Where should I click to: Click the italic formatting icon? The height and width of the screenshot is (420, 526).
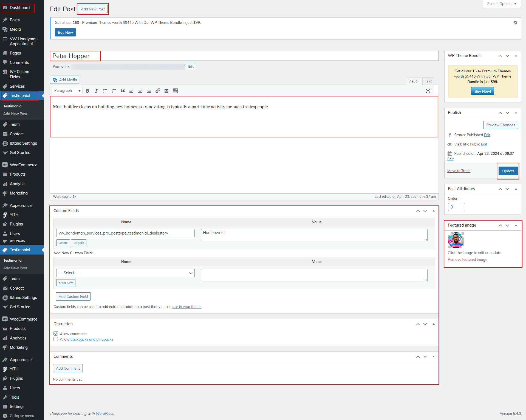click(x=96, y=91)
